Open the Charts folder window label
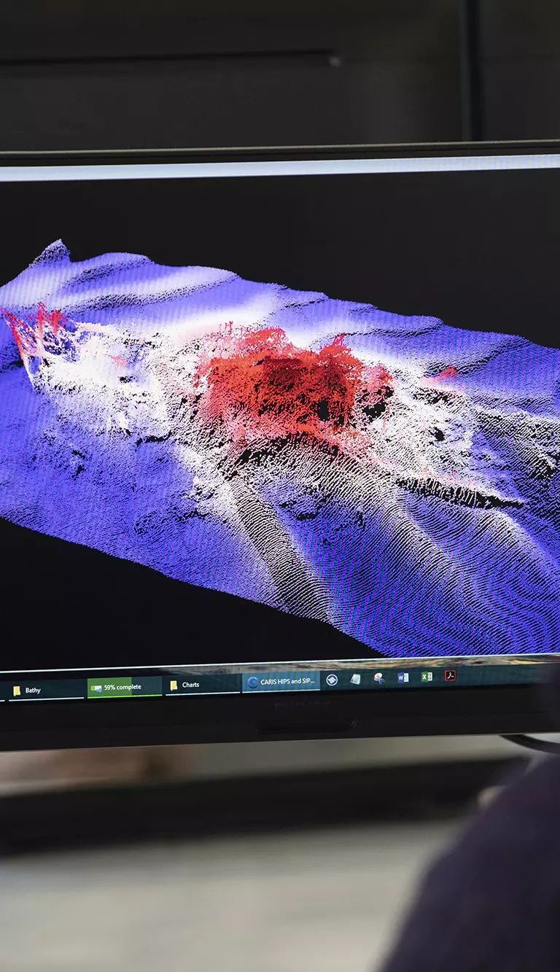Viewport: 560px width, 972px height. point(191,685)
